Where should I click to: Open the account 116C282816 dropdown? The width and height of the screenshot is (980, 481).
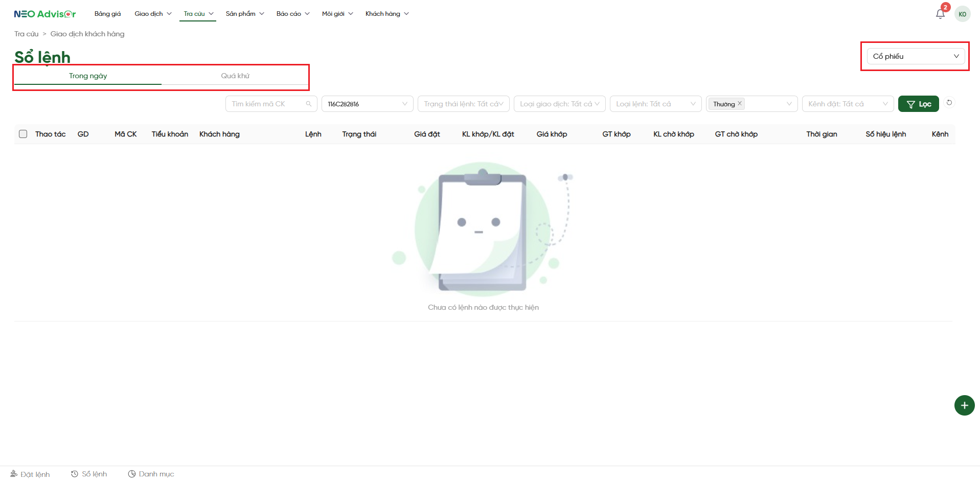[x=367, y=104]
